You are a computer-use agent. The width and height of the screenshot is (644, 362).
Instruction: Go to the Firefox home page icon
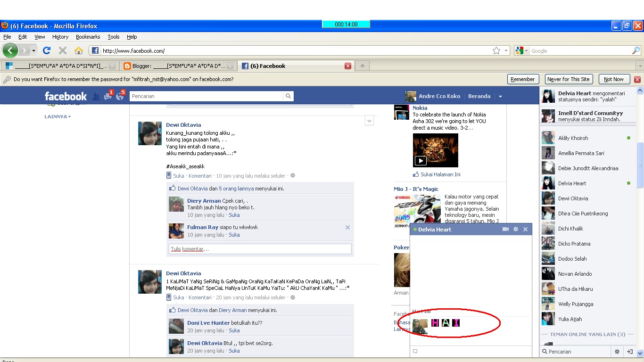point(79,50)
